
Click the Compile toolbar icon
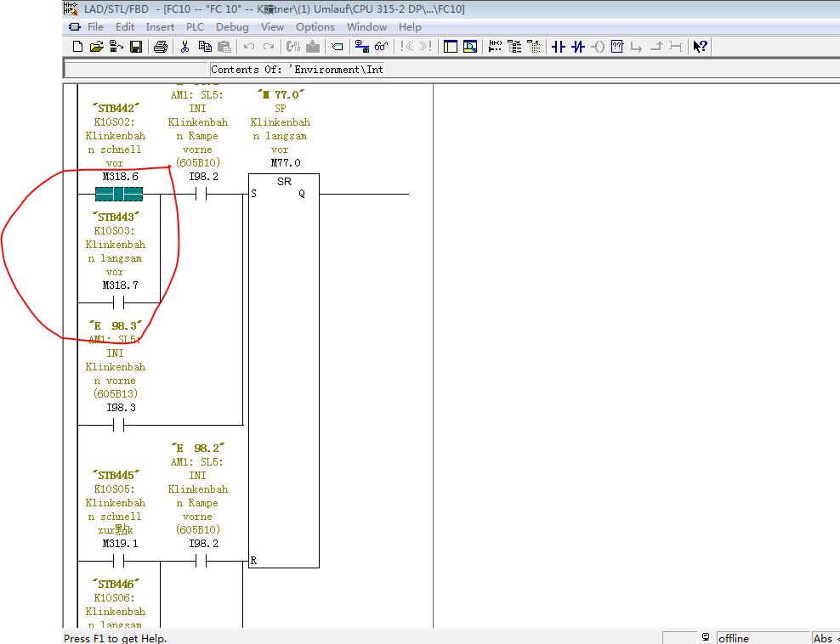tap(293, 47)
